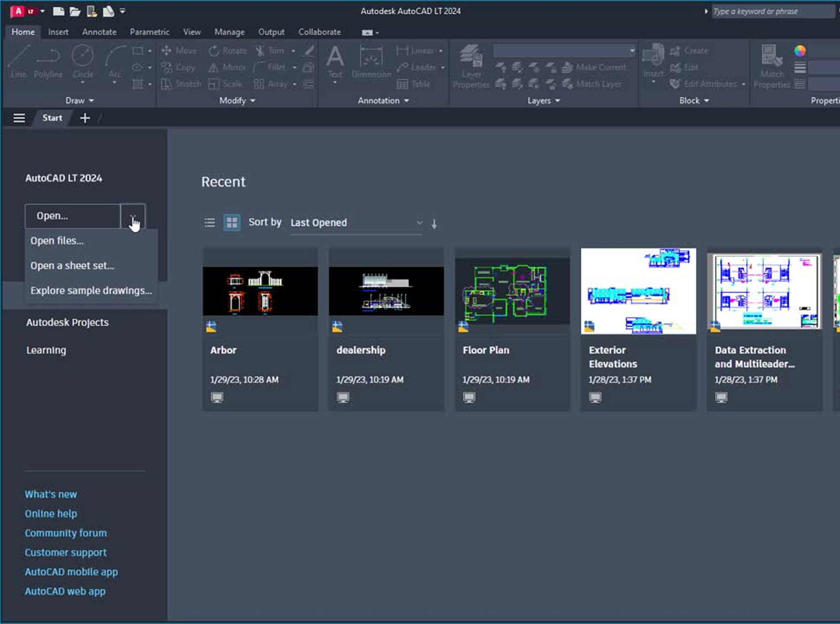This screenshot has height=624, width=840.
Task: Click the Fillet tool
Action: [x=270, y=67]
